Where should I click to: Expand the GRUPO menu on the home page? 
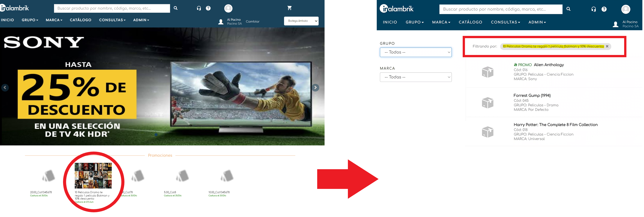coord(30,20)
